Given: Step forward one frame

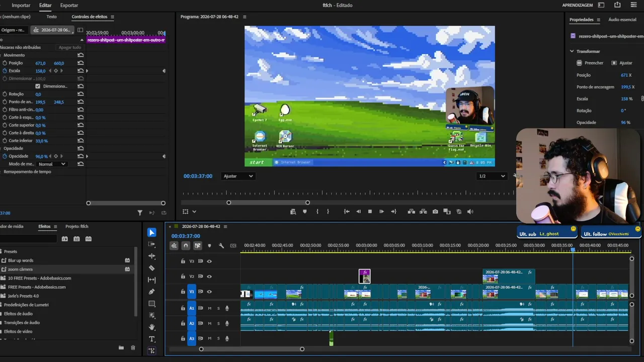Looking at the screenshot, I should (x=381, y=212).
